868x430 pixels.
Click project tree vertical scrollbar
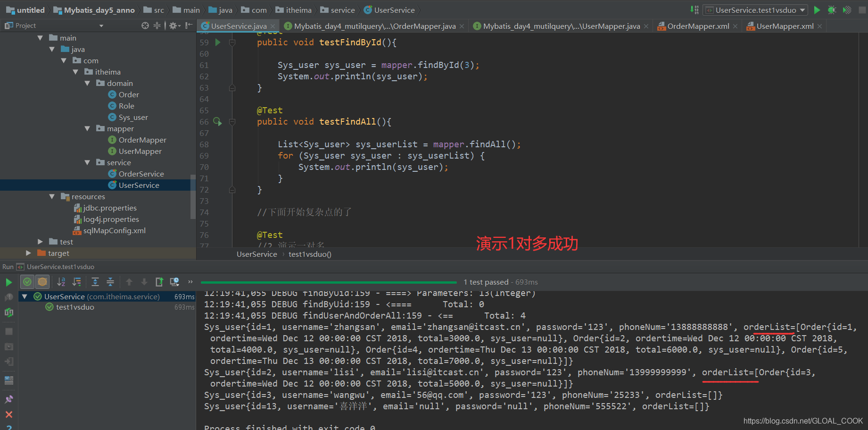pyautogui.click(x=192, y=196)
